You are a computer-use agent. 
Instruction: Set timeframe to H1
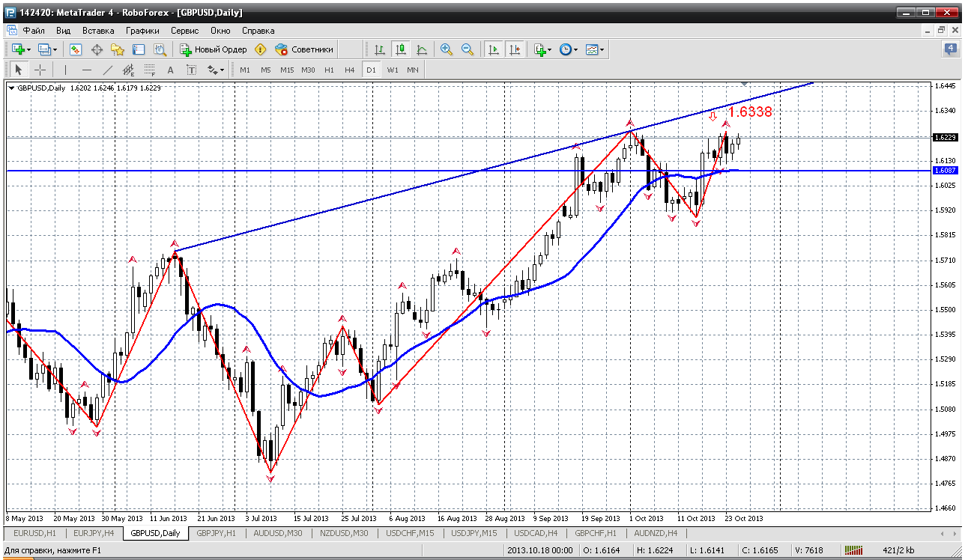tap(330, 70)
